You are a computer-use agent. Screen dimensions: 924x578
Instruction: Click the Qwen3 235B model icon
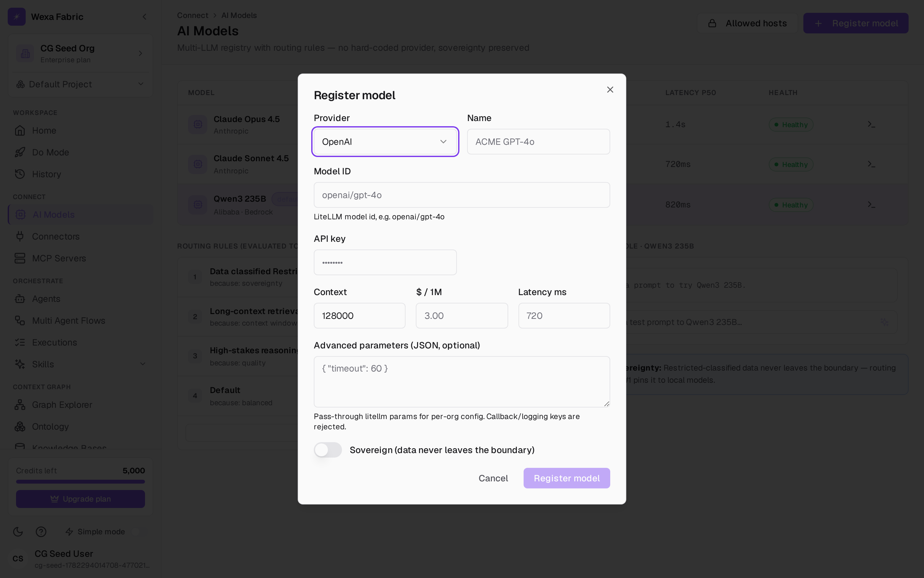coord(198,205)
